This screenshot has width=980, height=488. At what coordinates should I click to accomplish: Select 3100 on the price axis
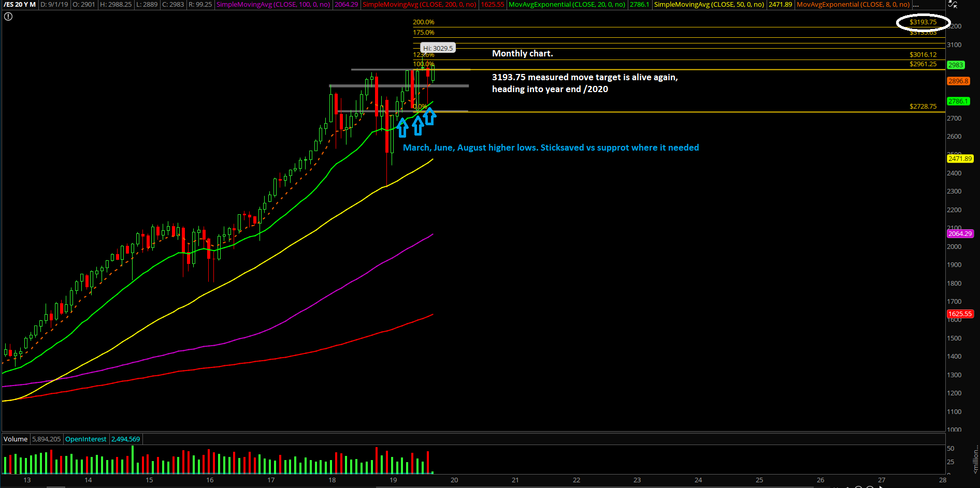(x=954, y=45)
